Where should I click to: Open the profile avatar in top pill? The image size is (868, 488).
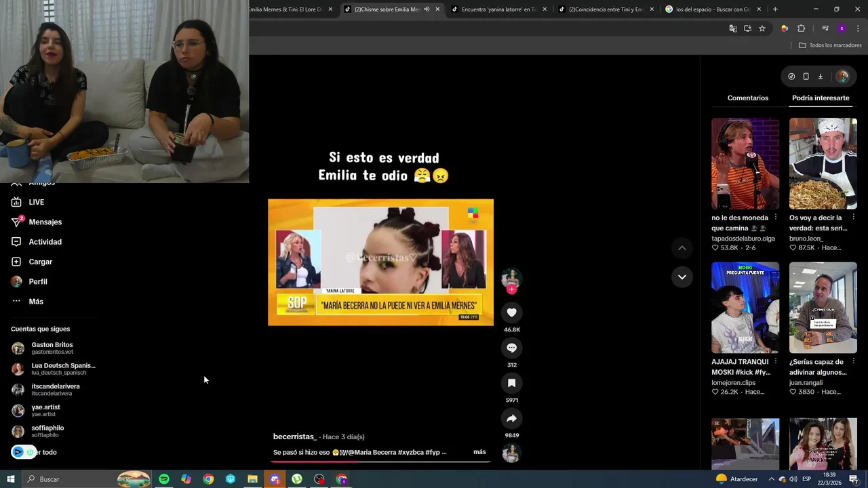[x=842, y=77]
